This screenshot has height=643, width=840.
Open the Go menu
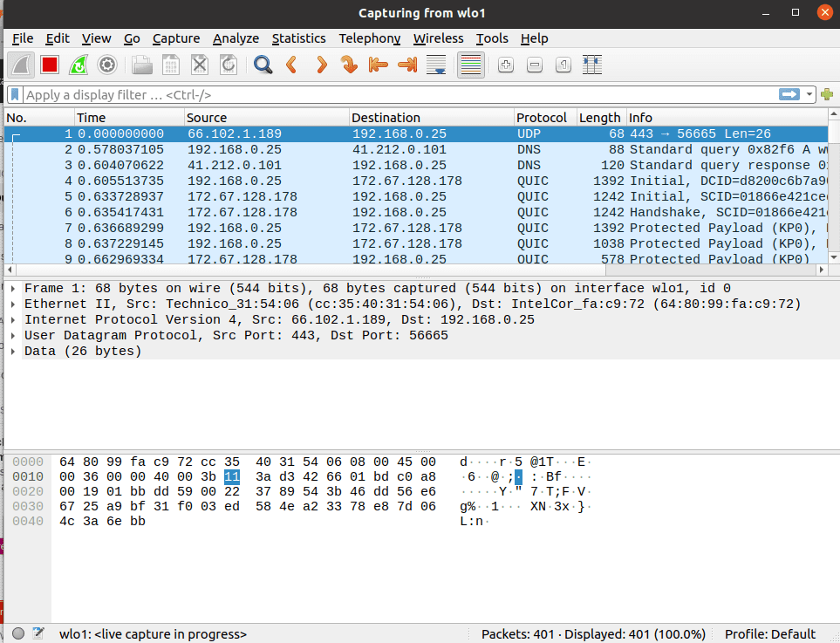point(132,38)
